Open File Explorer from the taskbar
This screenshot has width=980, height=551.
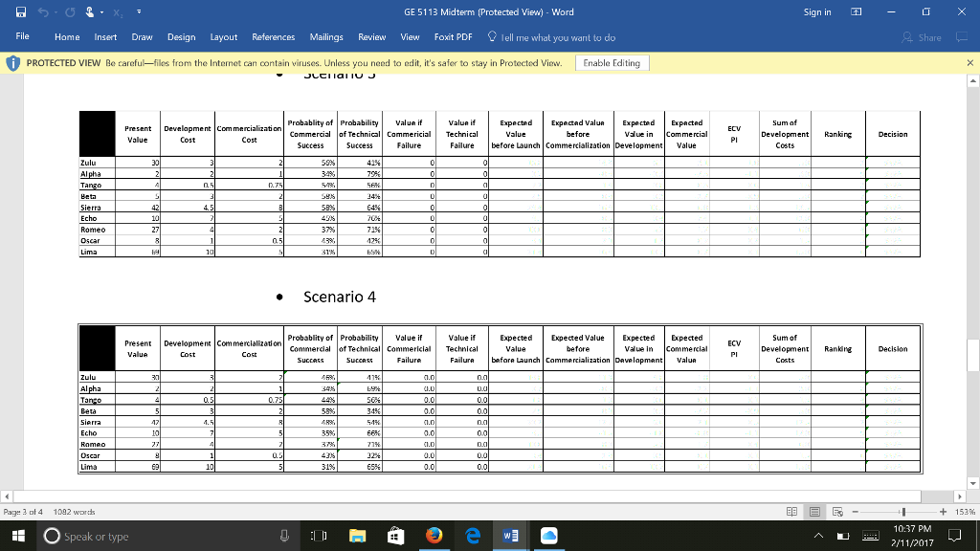[358, 536]
